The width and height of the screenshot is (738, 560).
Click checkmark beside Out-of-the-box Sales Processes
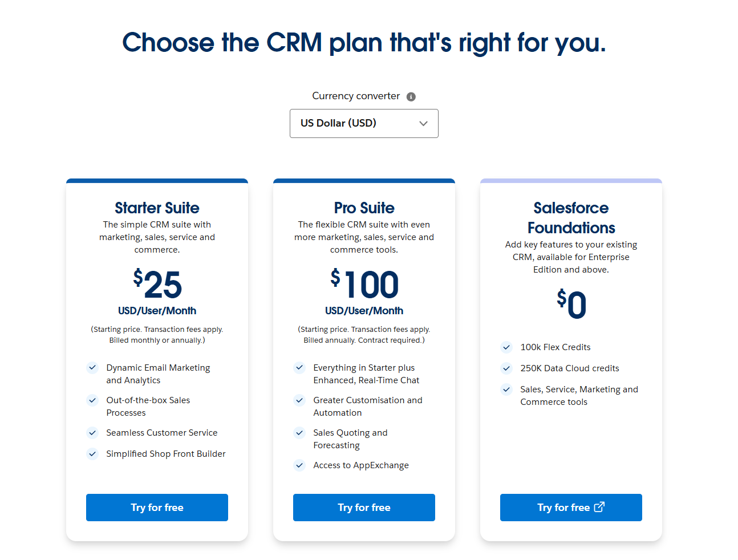[92, 400]
